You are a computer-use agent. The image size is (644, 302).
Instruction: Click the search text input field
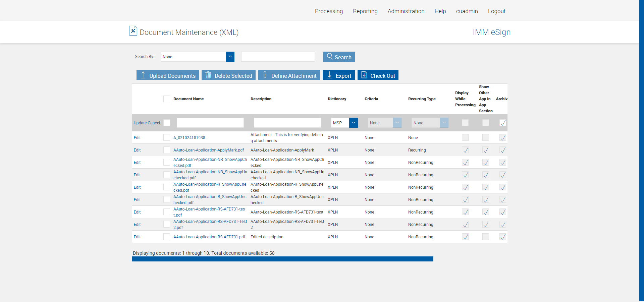278,57
